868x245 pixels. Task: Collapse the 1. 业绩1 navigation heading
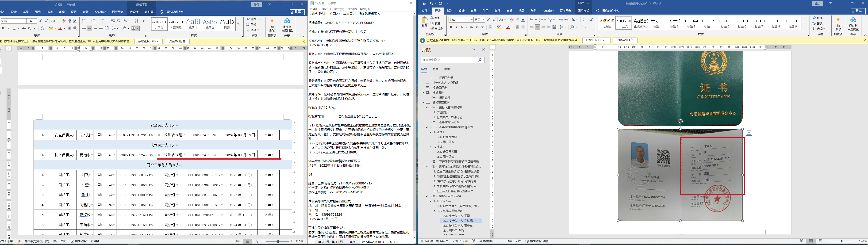(431, 132)
